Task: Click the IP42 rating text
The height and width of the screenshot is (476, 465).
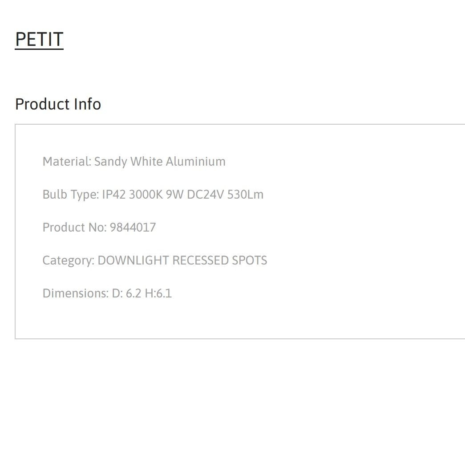Action: [114, 194]
